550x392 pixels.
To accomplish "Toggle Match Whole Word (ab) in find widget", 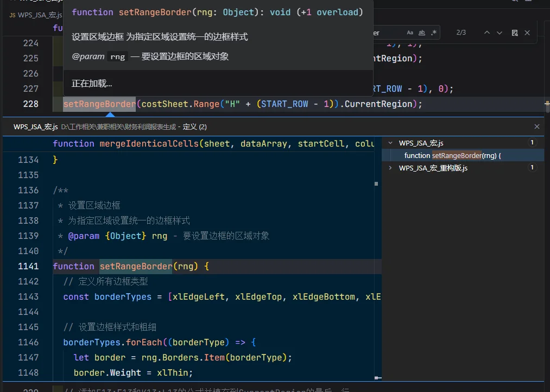I will pyautogui.click(x=422, y=33).
